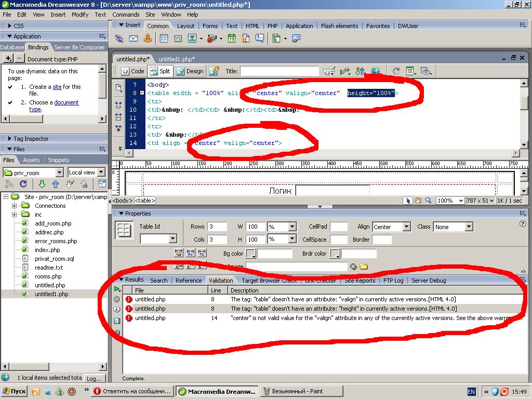The height and width of the screenshot is (399, 532).
Task: Select <table> tag in tag selector
Action: coord(145,201)
